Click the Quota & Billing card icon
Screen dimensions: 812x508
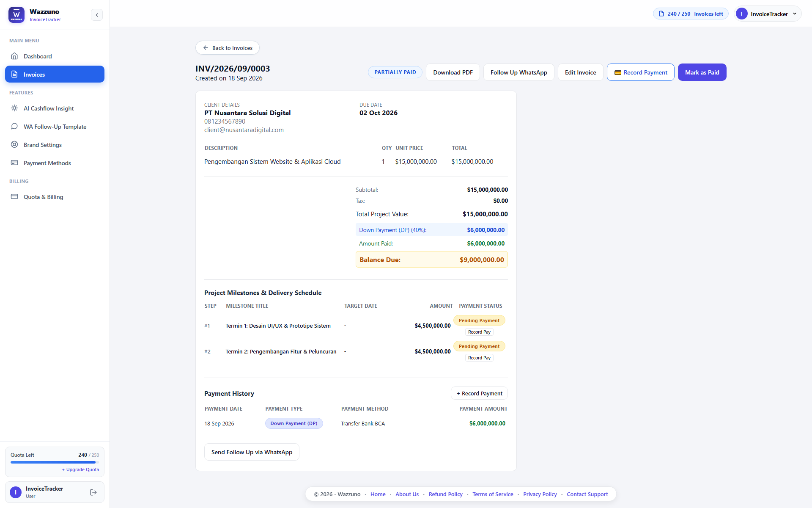pyautogui.click(x=14, y=197)
